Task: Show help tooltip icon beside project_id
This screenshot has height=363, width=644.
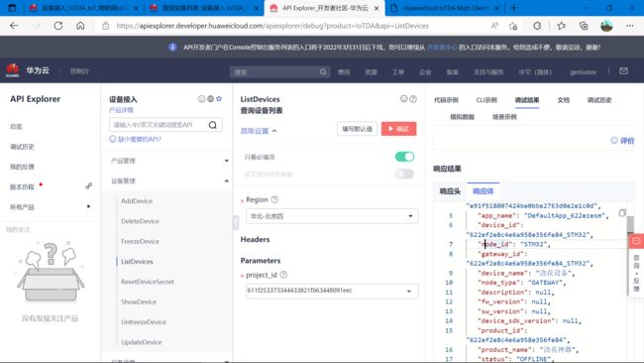Action: tap(283, 275)
